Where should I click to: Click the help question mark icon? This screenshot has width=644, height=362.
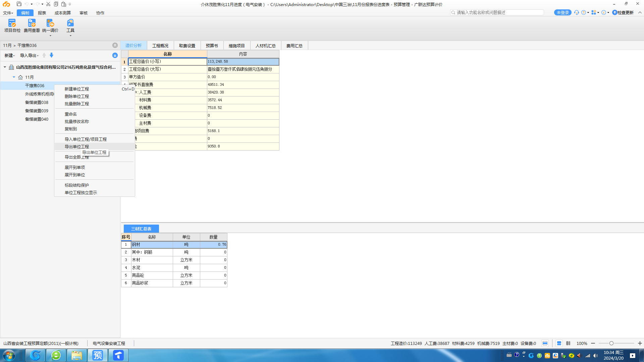584,12
